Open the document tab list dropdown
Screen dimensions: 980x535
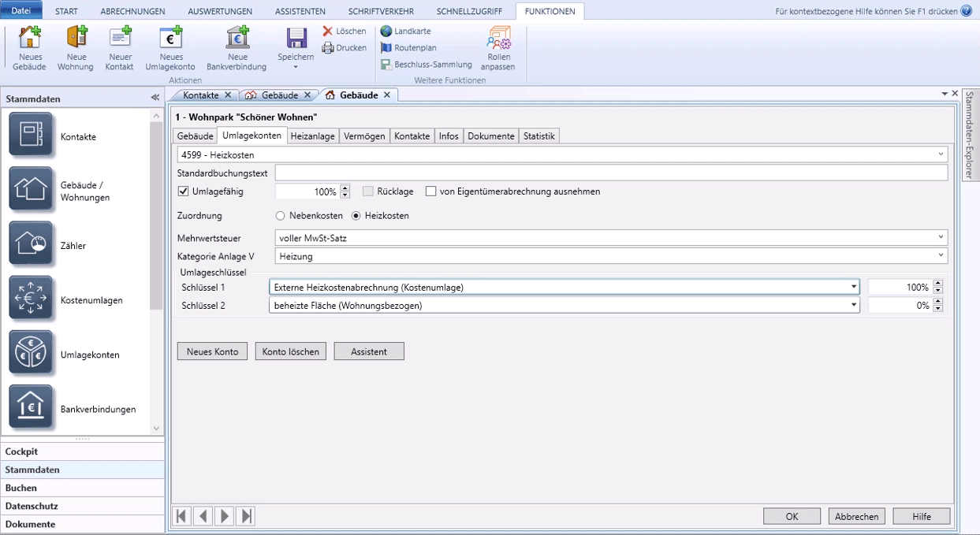click(x=945, y=94)
